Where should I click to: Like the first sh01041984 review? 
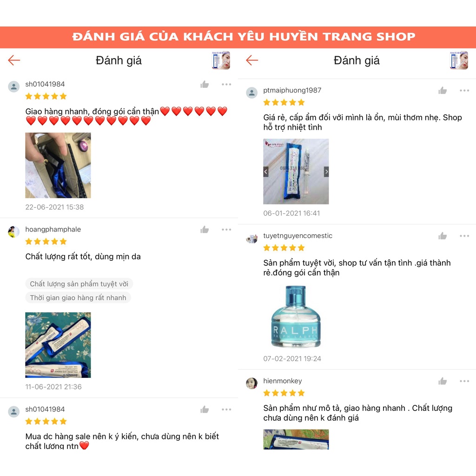click(205, 85)
